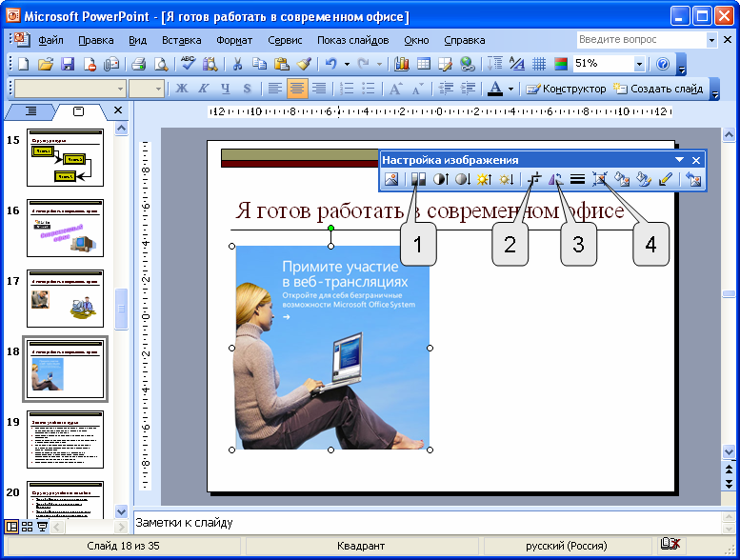Save the presentation with floppy icon
Screen dimensions: 740x560
coord(68,64)
